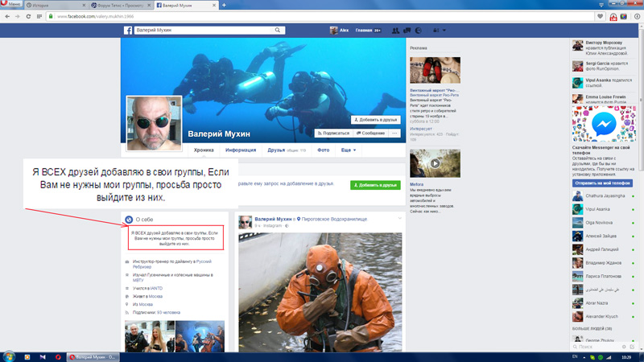Click the search magnifier icon
The height and width of the screenshot is (362, 644).
click(278, 31)
